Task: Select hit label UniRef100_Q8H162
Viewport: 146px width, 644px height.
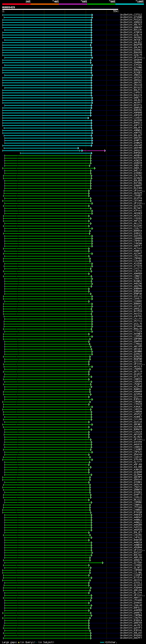Action: (x=131, y=80)
